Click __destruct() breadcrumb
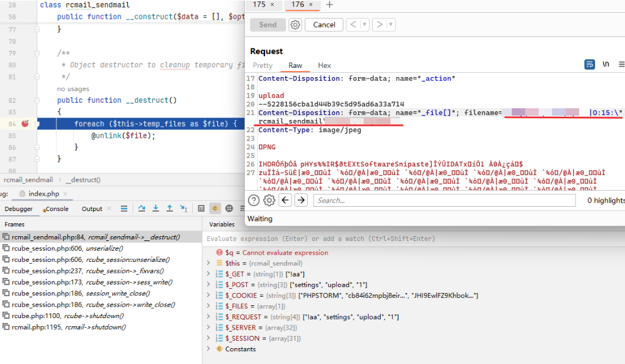Viewport: 625px width, 364px height. (83, 180)
